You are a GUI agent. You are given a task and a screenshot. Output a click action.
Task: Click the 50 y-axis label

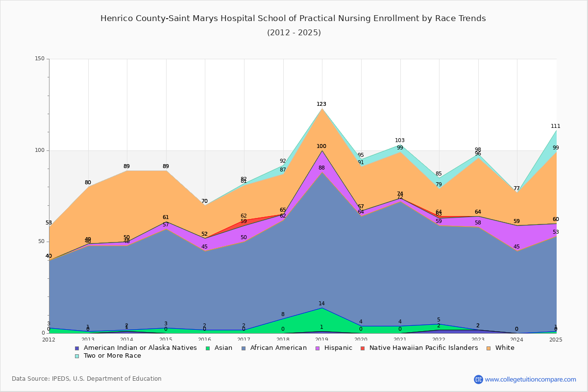point(41,242)
